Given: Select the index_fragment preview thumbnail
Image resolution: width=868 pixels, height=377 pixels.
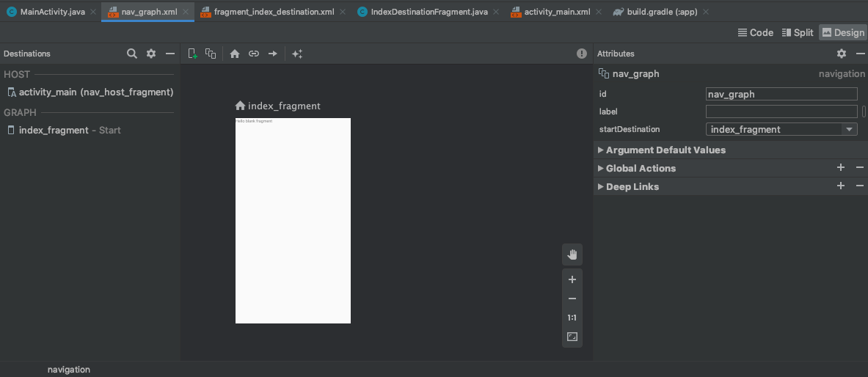Looking at the screenshot, I should click(x=293, y=220).
